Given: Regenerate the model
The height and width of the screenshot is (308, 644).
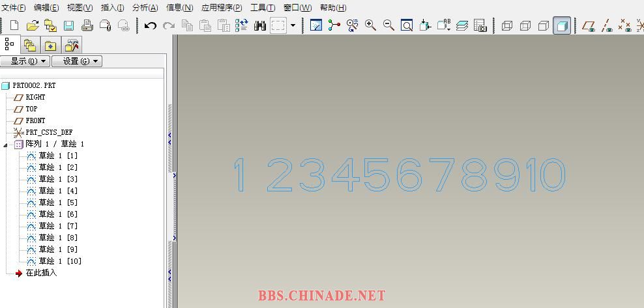Looking at the screenshot, I should [241, 26].
